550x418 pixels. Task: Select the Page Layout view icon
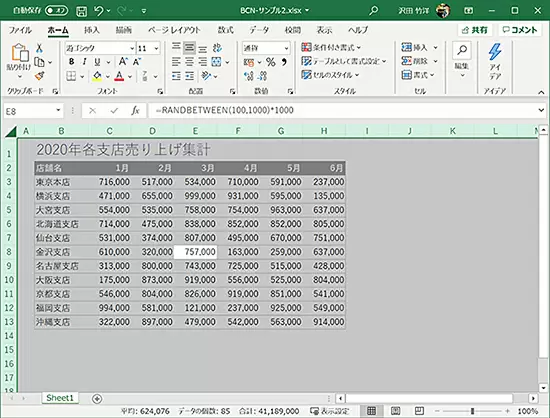coord(395,411)
